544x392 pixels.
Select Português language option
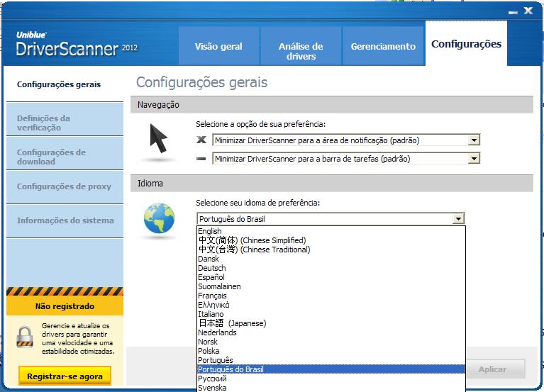(331, 360)
